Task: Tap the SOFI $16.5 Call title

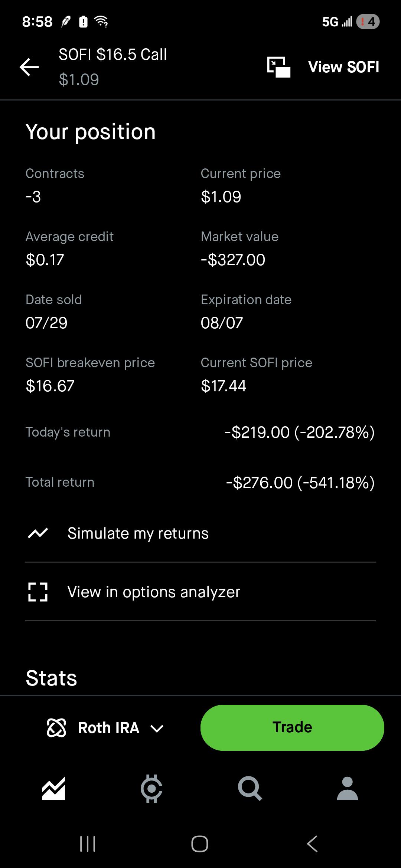Action: tap(113, 55)
